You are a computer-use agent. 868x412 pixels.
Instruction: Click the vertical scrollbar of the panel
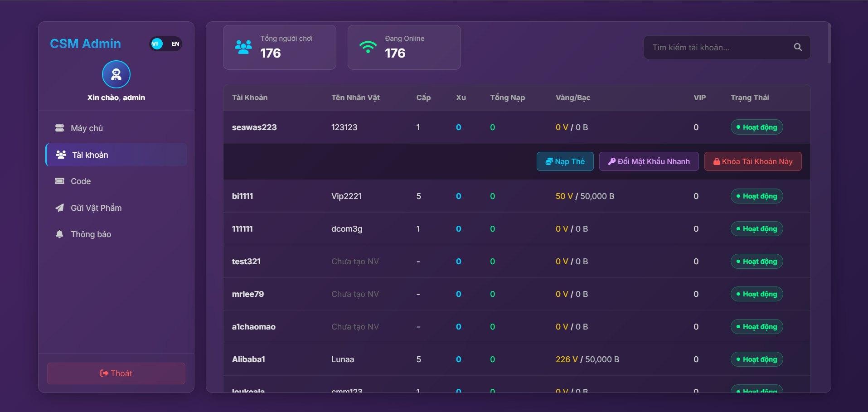tap(829, 43)
